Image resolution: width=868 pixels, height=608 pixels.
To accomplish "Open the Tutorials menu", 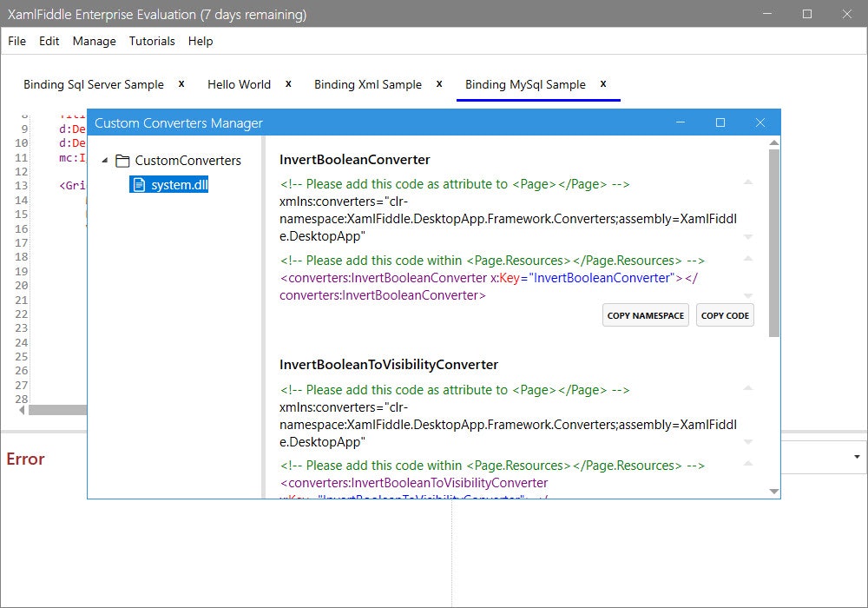I will coord(152,41).
